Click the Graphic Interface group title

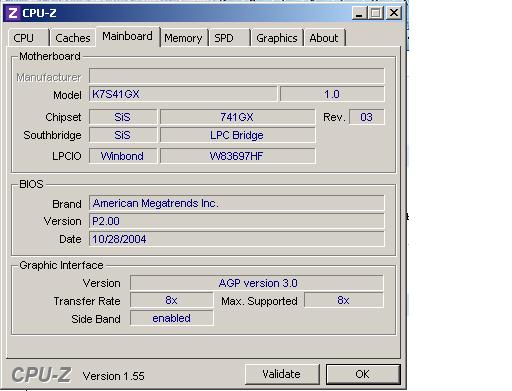[61, 265]
